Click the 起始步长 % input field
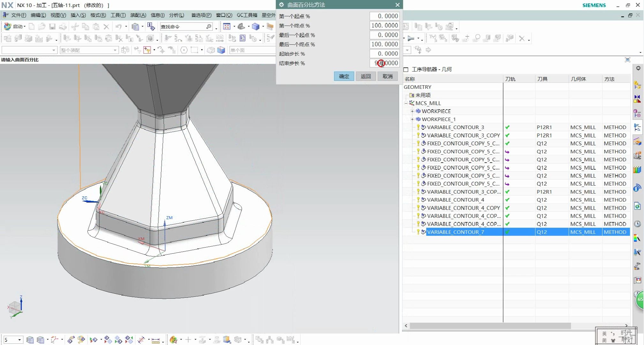 [384, 54]
